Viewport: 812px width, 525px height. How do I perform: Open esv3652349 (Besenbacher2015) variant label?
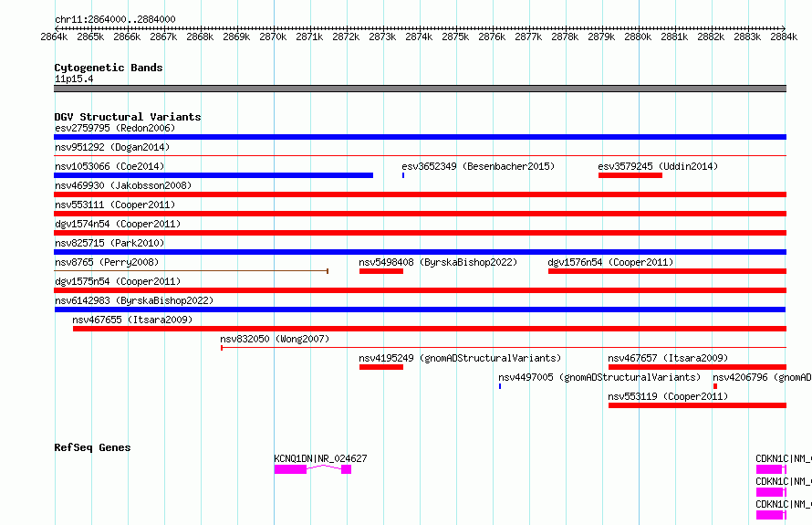(478, 166)
